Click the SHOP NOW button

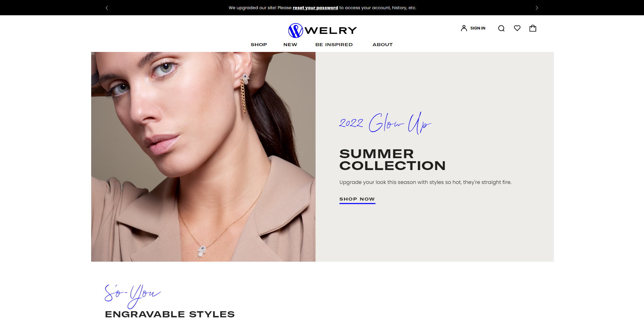coord(357,200)
